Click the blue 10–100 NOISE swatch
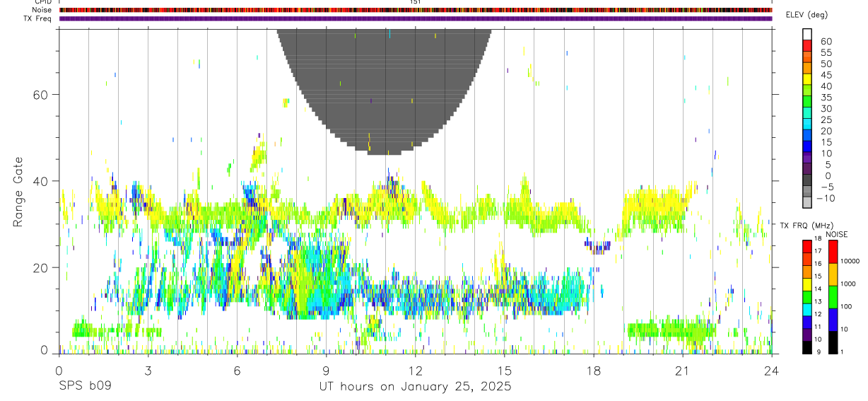The image size is (868, 401). click(833, 320)
